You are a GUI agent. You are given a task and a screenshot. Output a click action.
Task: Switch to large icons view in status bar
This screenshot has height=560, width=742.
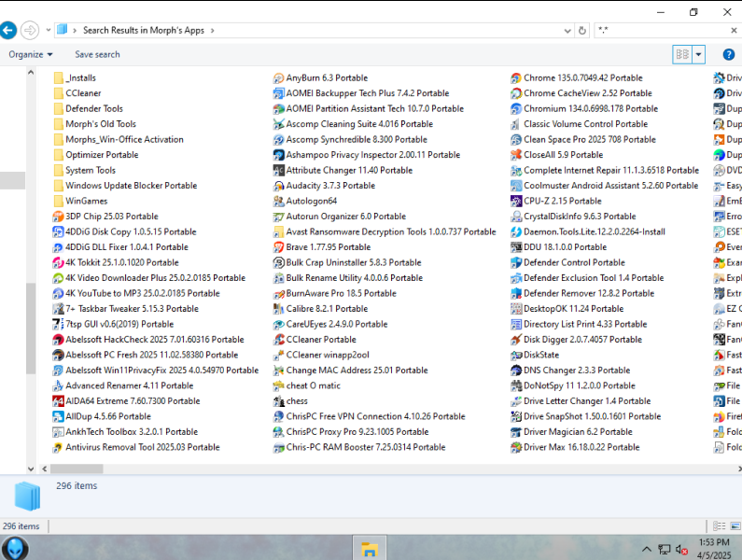[735, 525]
